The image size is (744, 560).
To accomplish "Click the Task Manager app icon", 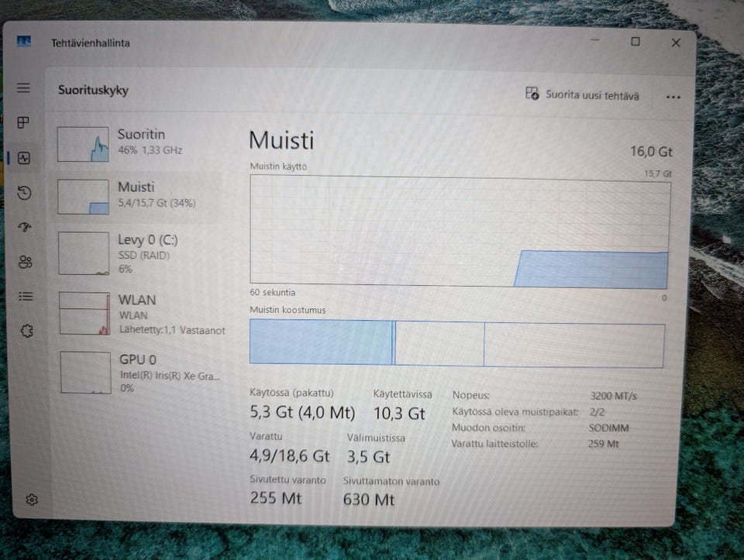I will click(x=24, y=42).
